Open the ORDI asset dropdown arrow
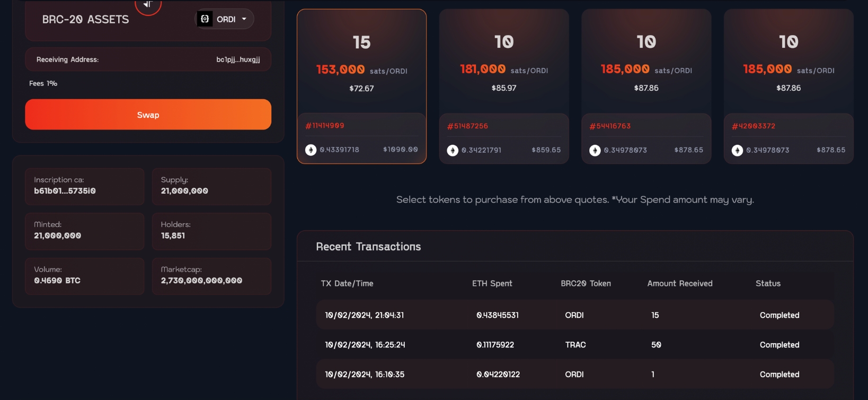 coord(244,19)
